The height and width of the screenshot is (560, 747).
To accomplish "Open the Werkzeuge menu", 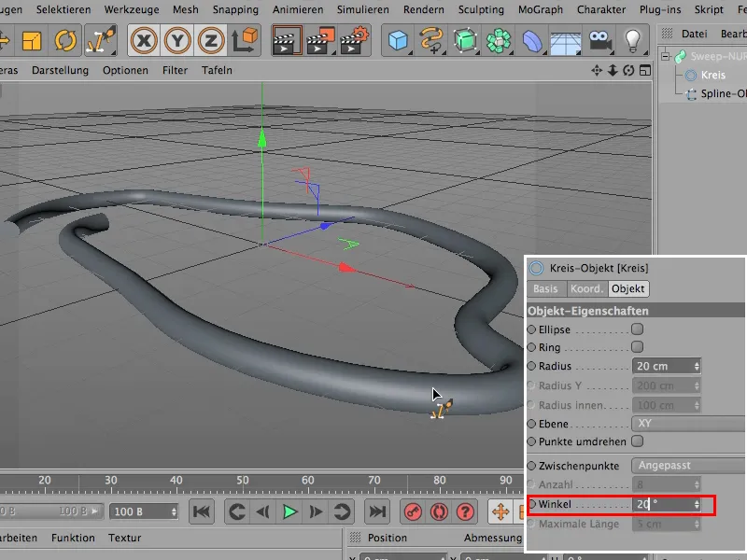I will coord(132,9).
